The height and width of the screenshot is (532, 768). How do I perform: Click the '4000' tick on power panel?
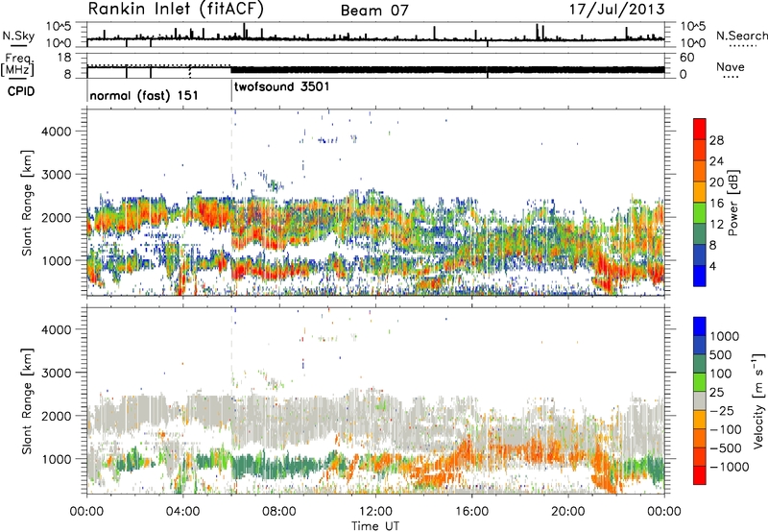(56, 132)
